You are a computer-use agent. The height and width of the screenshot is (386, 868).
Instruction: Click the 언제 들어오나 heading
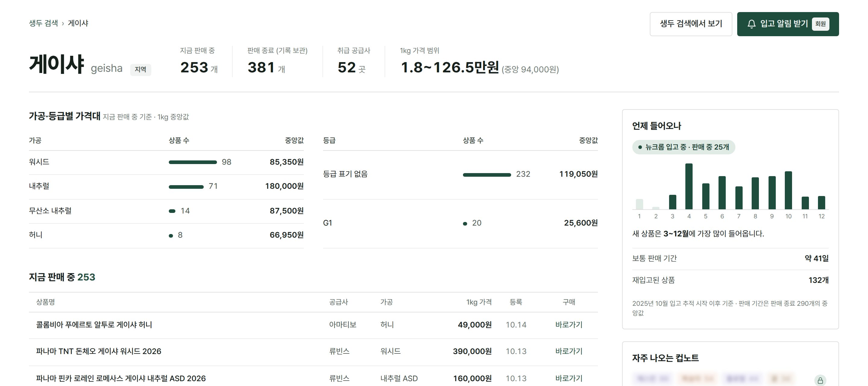coord(657,126)
